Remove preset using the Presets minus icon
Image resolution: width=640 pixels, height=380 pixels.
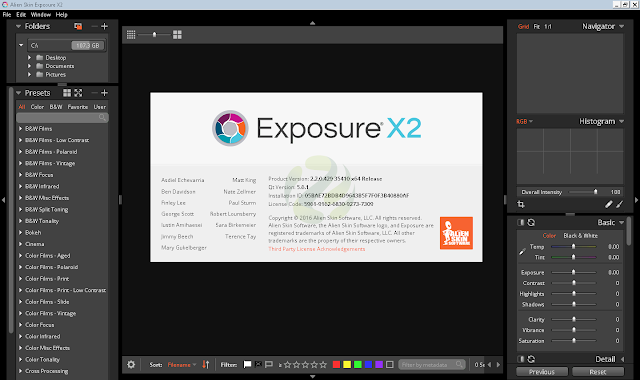point(94,93)
